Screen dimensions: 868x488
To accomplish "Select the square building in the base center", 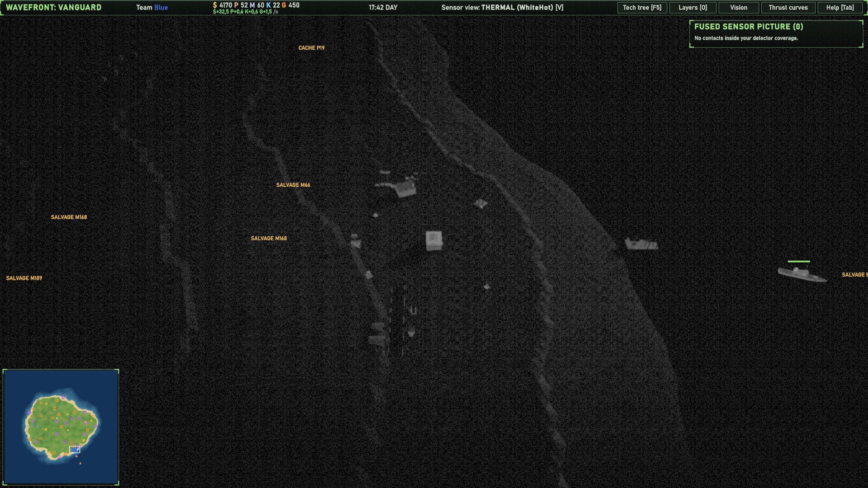I will click(434, 240).
